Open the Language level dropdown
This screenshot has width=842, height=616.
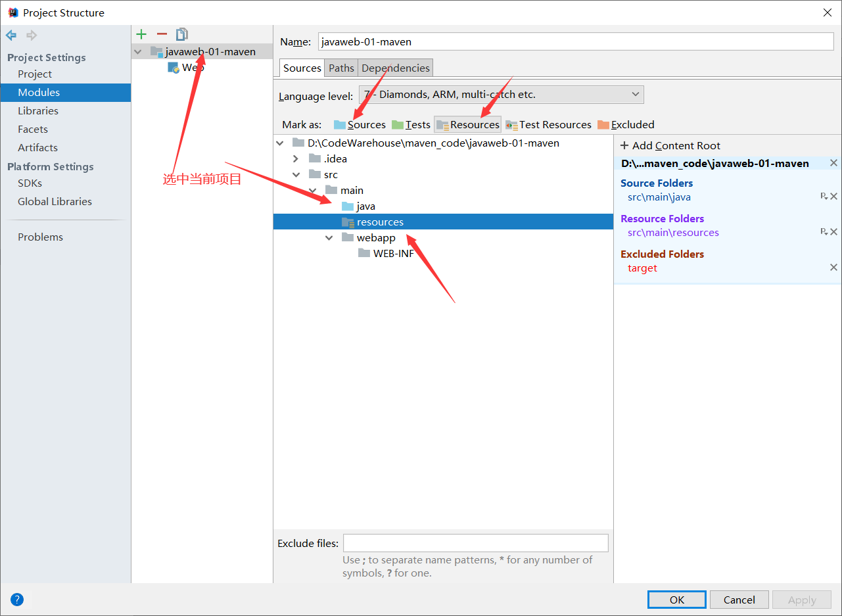coord(502,95)
